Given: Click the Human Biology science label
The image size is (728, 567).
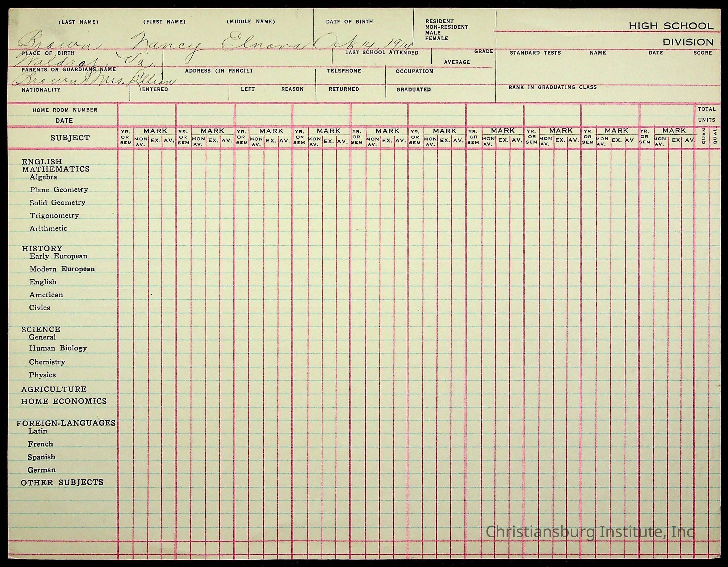Looking at the screenshot, I should (58, 348).
